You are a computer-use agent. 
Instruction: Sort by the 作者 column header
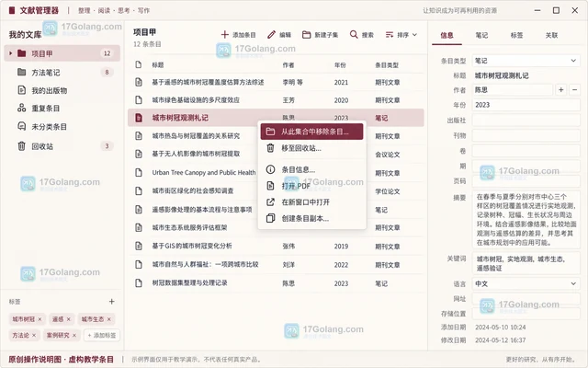(x=288, y=65)
